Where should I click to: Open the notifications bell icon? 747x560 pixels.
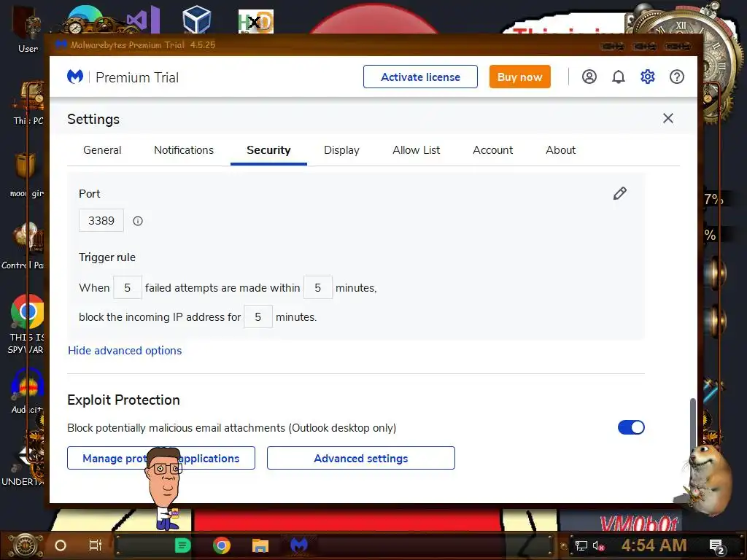tap(619, 77)
